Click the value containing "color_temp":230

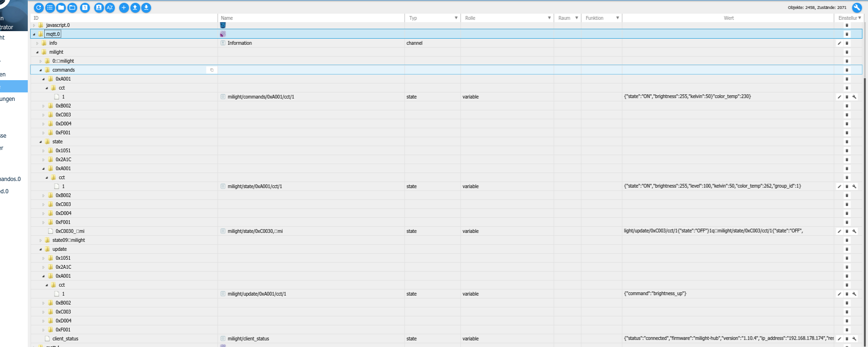688,97
